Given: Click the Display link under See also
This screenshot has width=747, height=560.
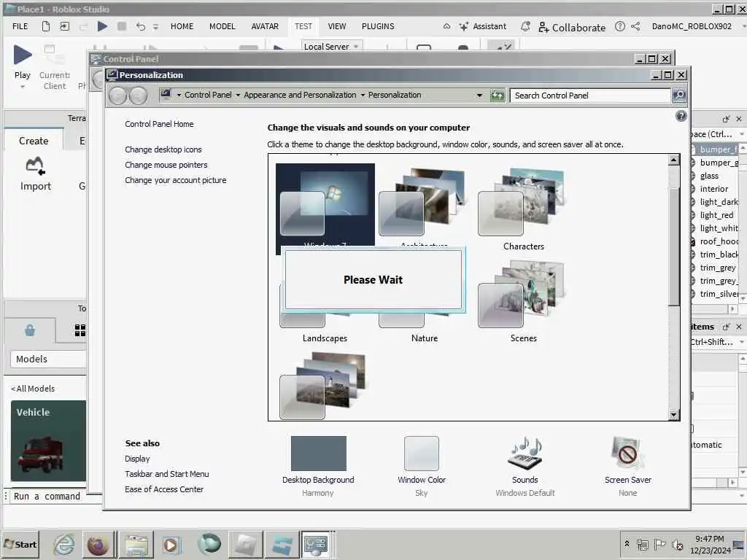Looking at the screenshot, I should point(137,459).
